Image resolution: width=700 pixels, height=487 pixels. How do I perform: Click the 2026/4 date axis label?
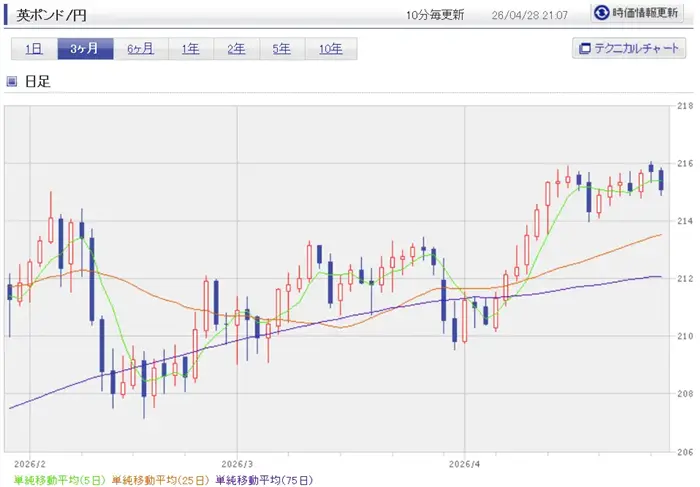tap(465, 464)
